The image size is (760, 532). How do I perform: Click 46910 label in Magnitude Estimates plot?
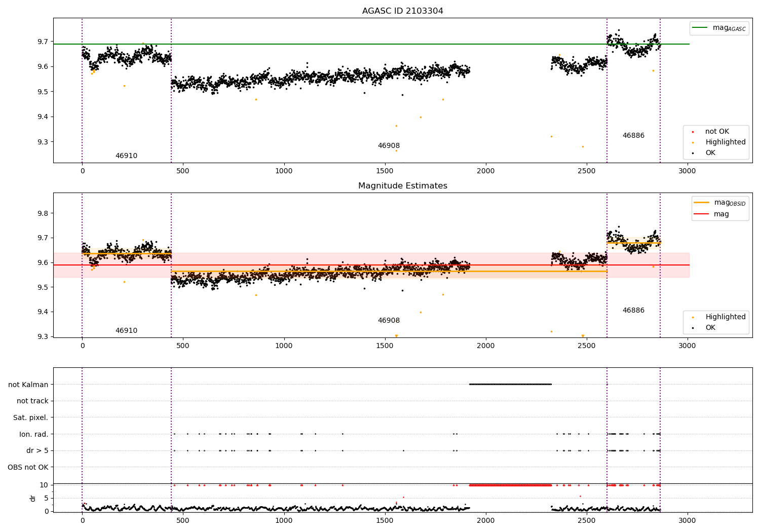pos(126,331)
